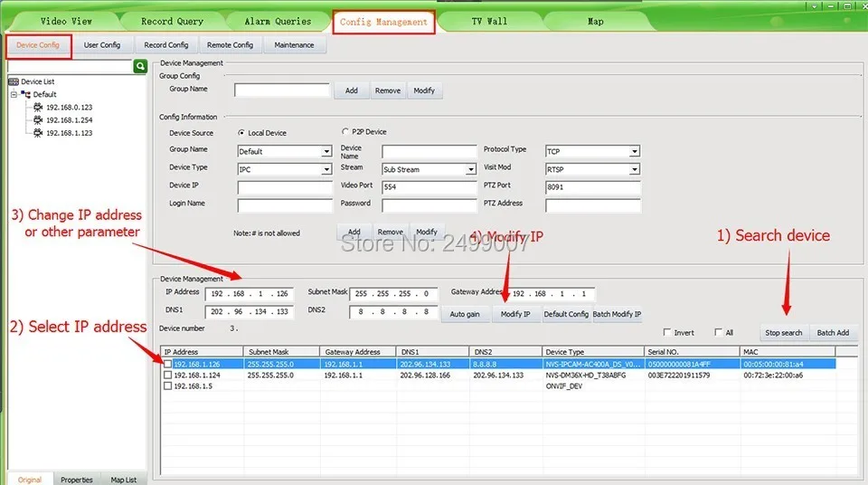Select the User Config sub-tab
This screenshot has height=485, width=868.
coord(102,45)
